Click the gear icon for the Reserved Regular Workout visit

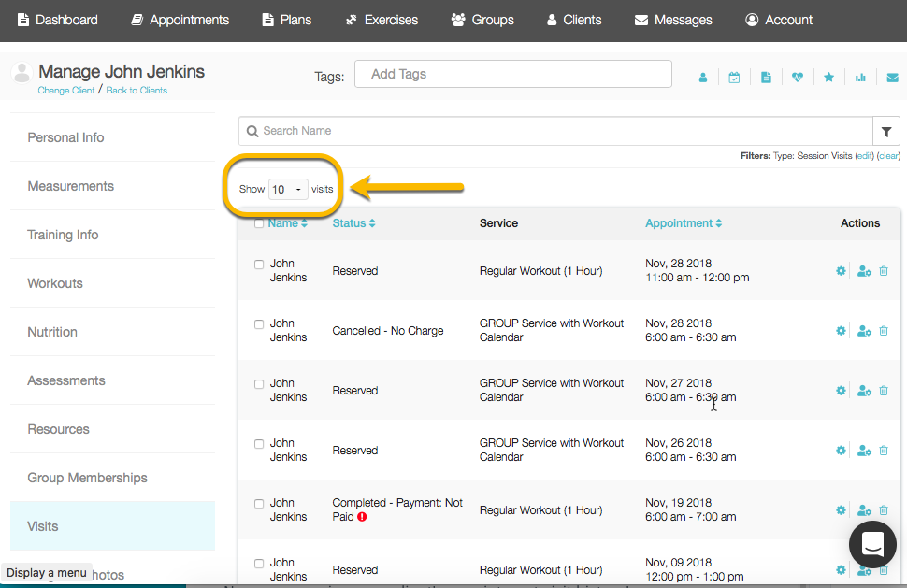pyautogui.click(x=840, y=270)
